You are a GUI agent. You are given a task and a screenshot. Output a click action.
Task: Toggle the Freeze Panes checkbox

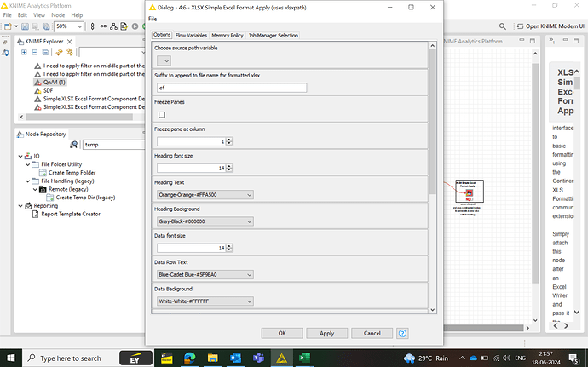[162, 114]
